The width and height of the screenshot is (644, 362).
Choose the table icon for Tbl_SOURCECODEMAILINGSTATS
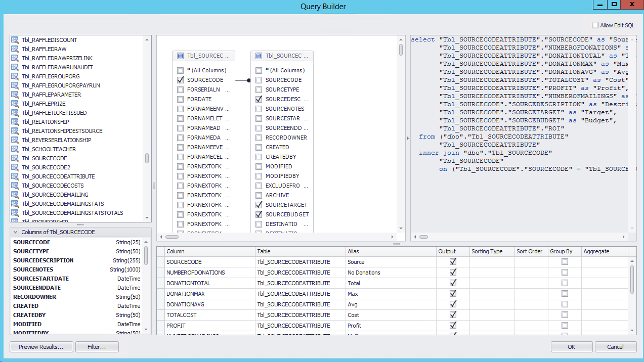click(15, 204)
